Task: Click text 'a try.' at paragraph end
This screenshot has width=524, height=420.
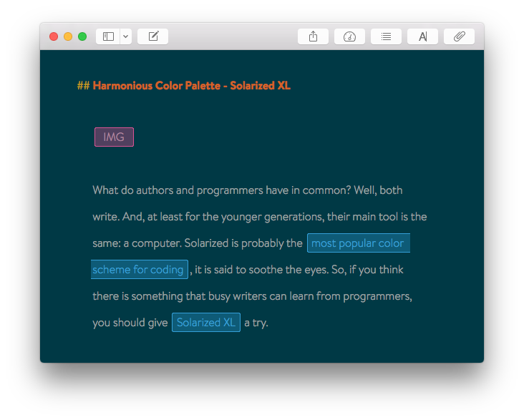Action: point(256,323)
